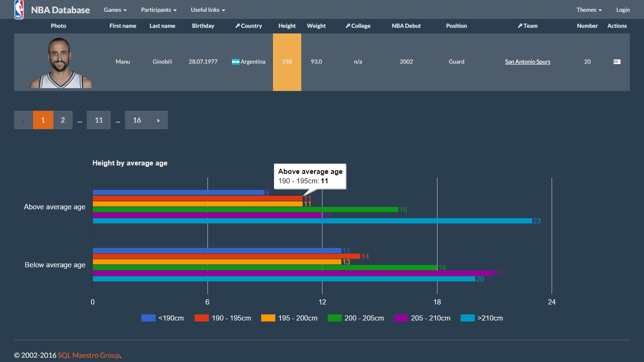Click the Login menu item
644x362 pixels.
pyautogui.click(x=623, y=10)
